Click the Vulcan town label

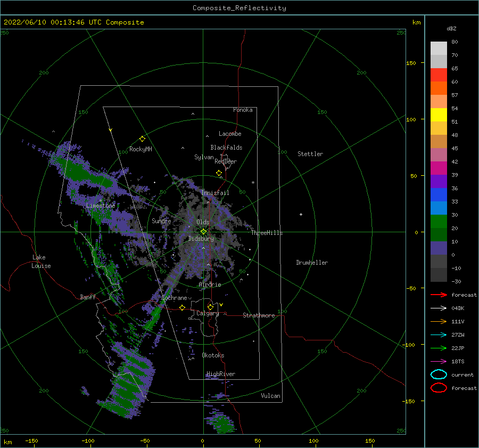[x=270, y=396]
